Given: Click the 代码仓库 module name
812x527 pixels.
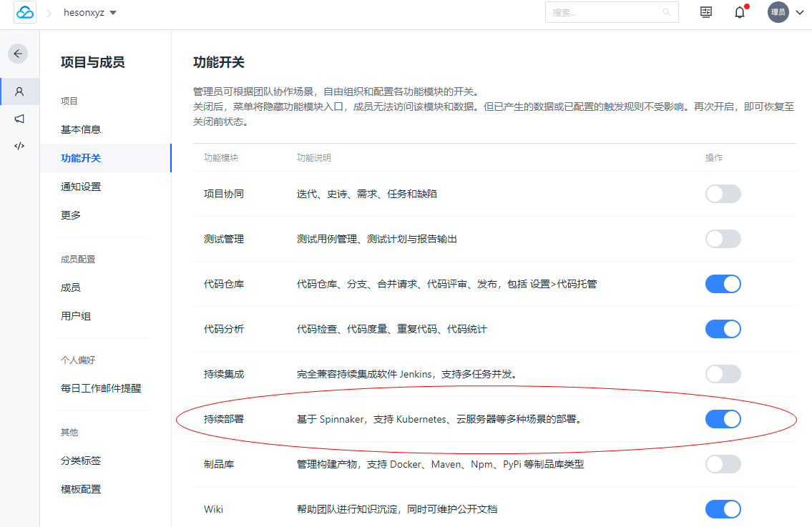Looking at the screenshot, I should point(224,284).
